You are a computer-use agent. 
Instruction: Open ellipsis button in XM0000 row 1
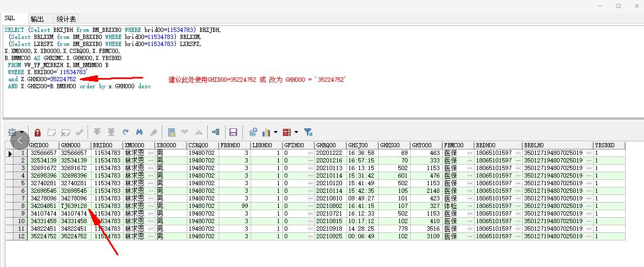click(151, 153)
